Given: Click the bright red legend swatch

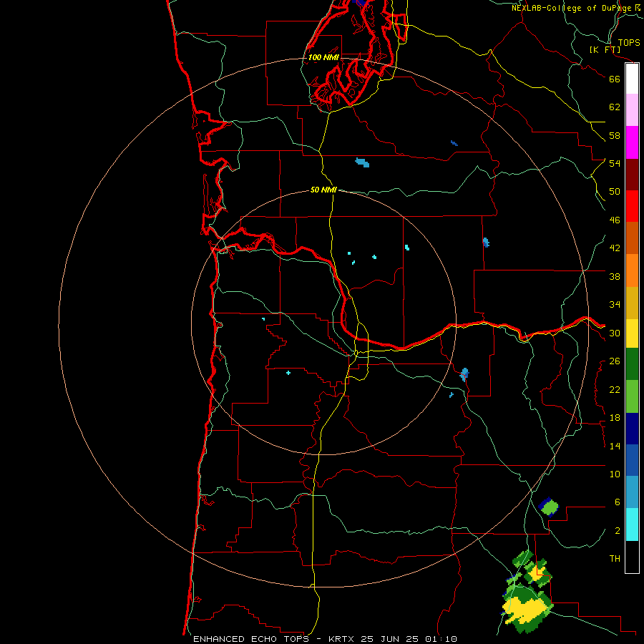Looking at the screenshot, I should coord(632,206).
